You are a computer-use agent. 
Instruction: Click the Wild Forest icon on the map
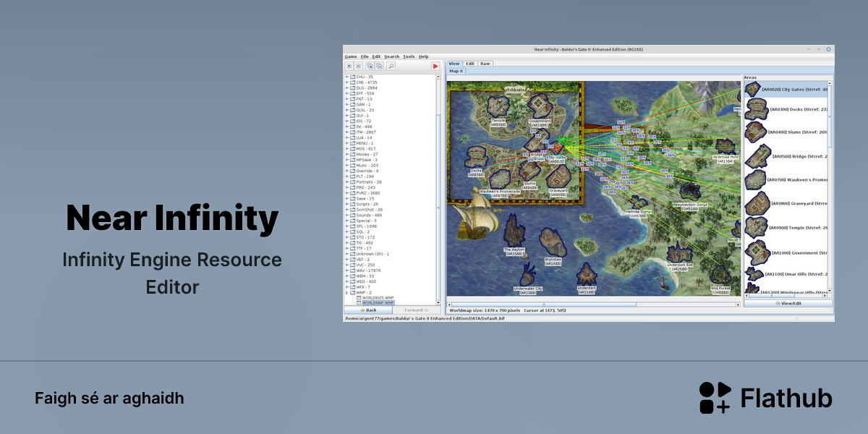pos(720,273)
